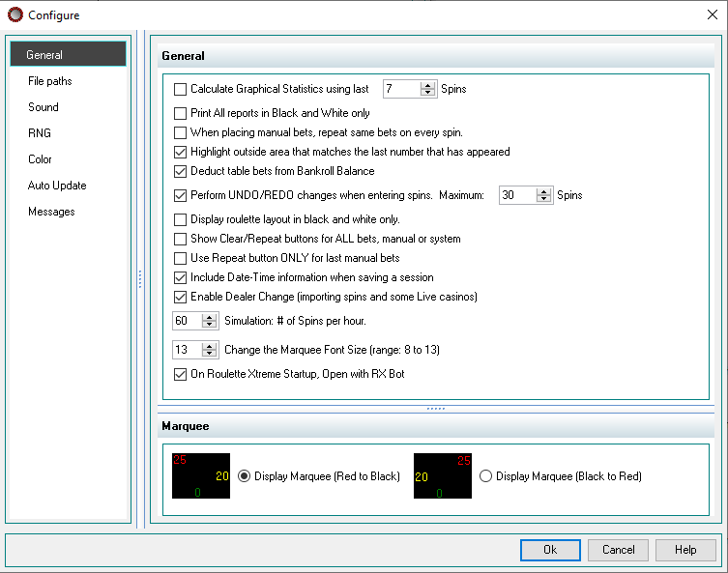Screen dimensions: 728x573
Task: Close the Configure window
Action: pyautogui.click(x=713, y=14)
